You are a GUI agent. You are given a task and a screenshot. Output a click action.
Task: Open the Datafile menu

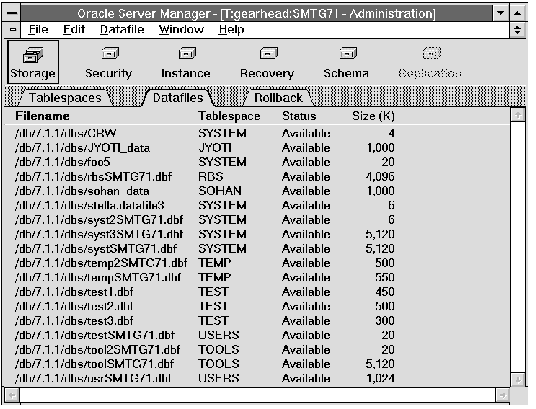pos(122,30)
